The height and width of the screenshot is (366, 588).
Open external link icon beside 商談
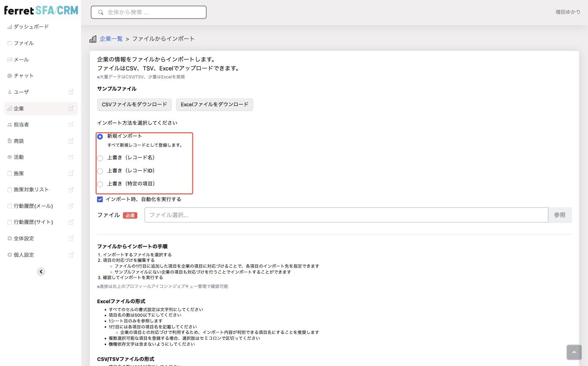[71, 141]
